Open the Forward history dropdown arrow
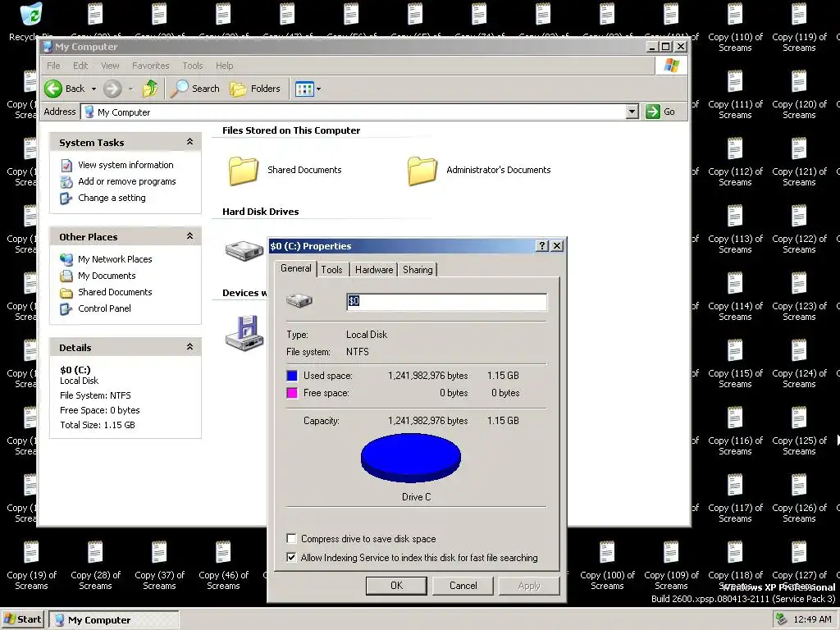Image resolution: width=840 pixels, height=630 pixels. point(130,89)
